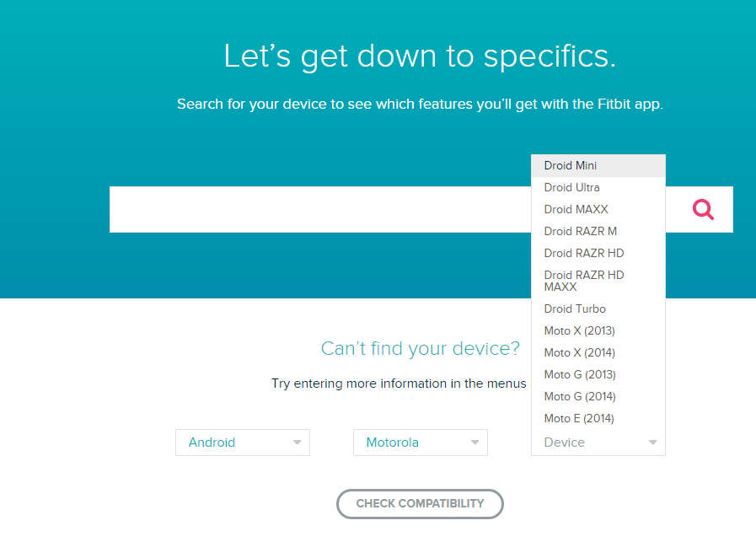Pick Moto E (2014) from the list
The image size is (756, 542).
point(598,419)
